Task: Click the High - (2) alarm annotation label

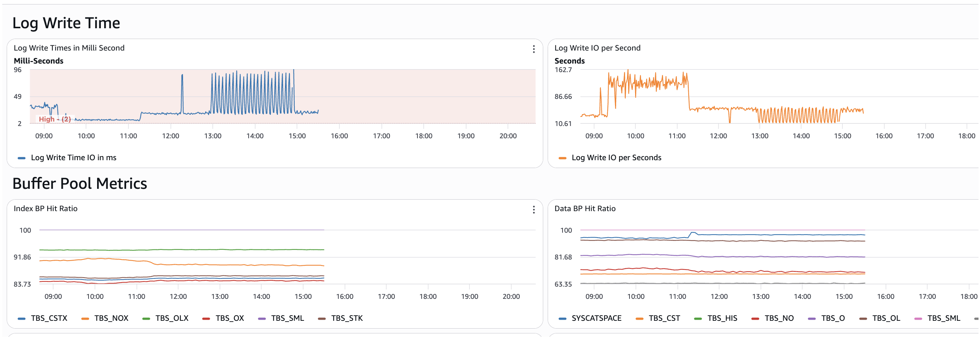Action: point(55,119)
